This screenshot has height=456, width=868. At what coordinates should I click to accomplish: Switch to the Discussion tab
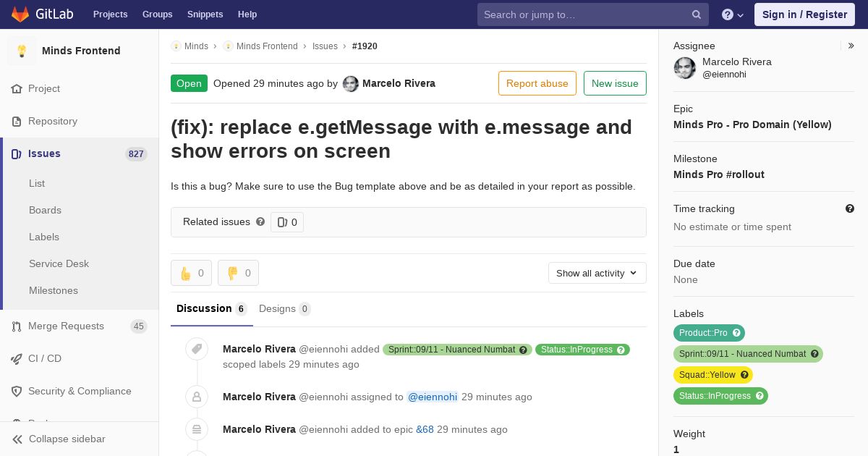[x=211, y=309]
